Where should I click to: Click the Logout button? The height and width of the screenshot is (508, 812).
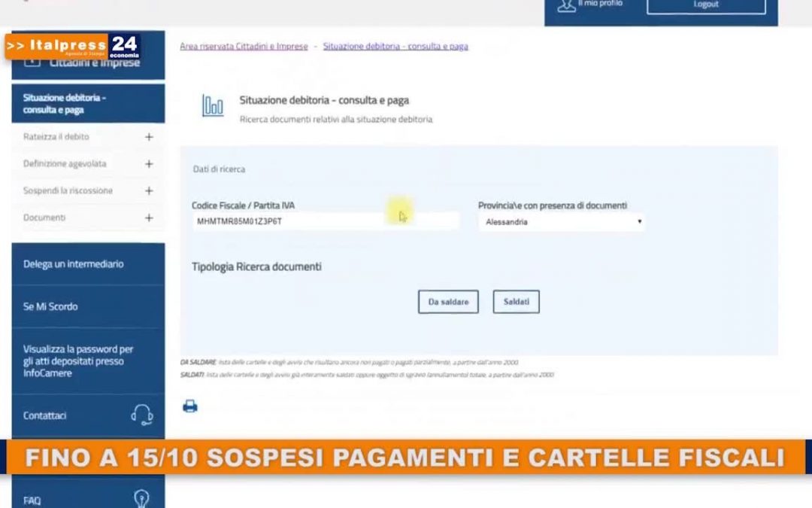pos(706,5)
